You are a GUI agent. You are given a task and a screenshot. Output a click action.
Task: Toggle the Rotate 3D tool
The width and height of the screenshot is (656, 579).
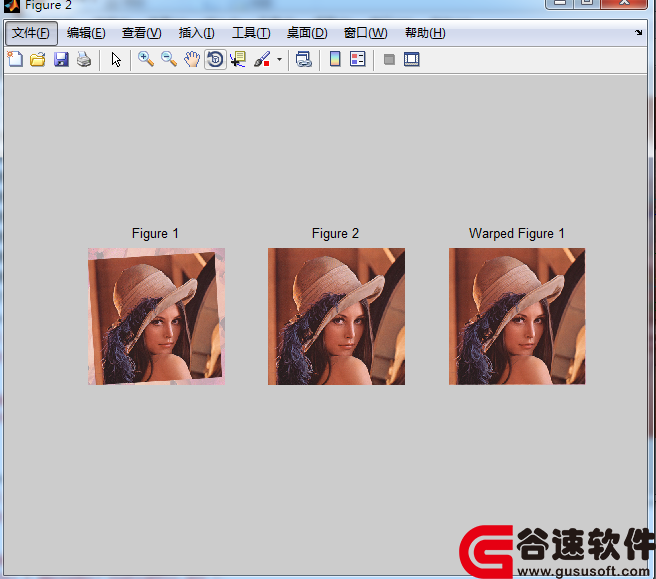(x=215, y=59)
